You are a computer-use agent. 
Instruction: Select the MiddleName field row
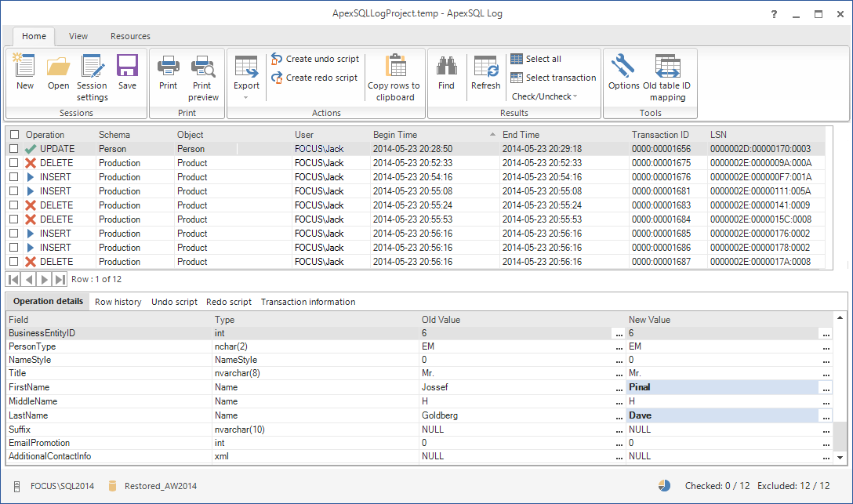point(419,401)
